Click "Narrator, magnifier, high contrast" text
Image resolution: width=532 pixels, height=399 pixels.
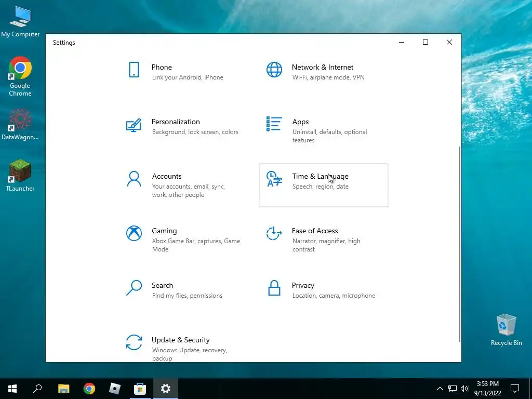[x=326, y=245]
